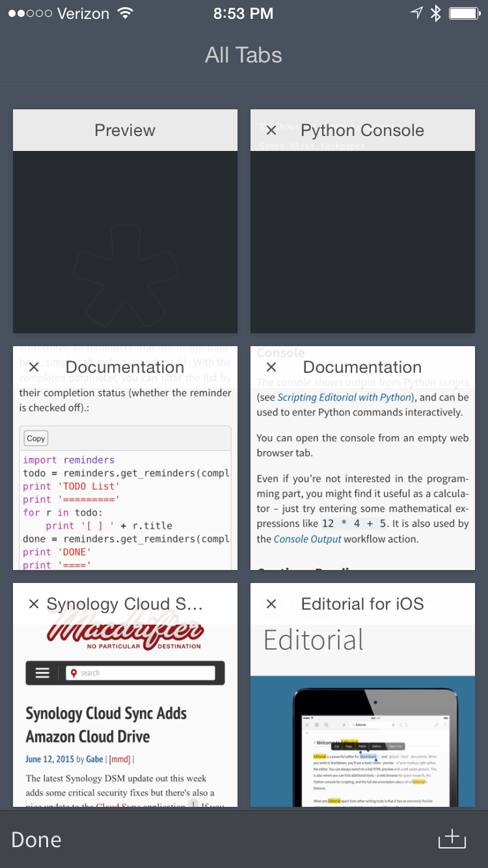Close the Editorial for iOS tab
Viewport: 488px width, 868px height.
pyautogui.click(x=271, y=604)
